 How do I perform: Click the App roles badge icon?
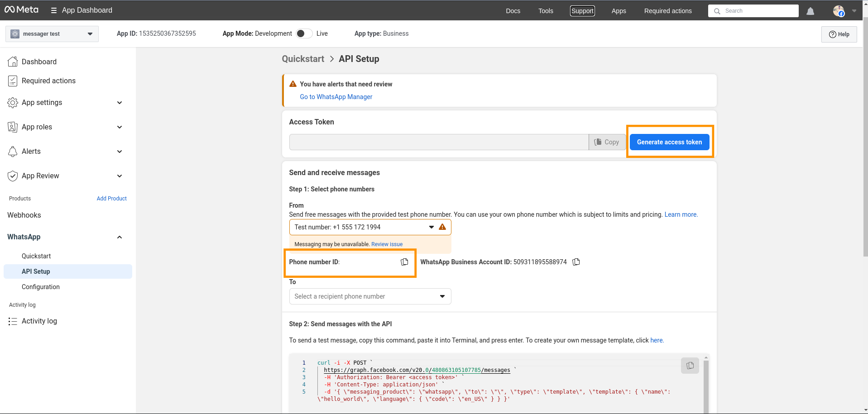[13, 127]
